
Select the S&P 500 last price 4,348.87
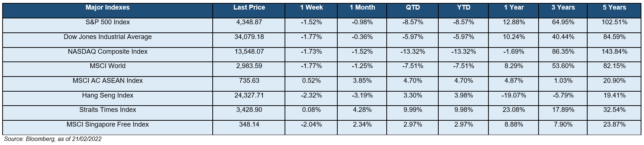coord(249,22)
